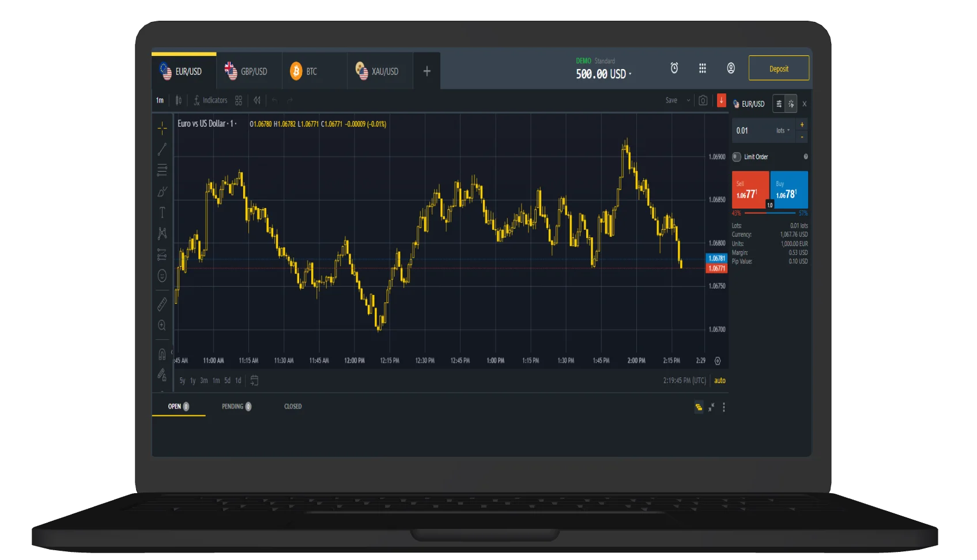
Task: Buy EUR/USD at 1.0678
Action: point(789,190)
